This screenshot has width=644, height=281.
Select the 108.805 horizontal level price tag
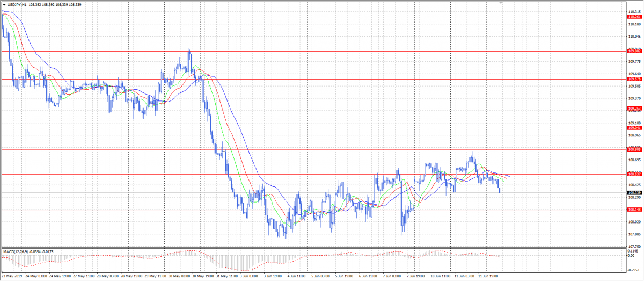pos(634,149)
